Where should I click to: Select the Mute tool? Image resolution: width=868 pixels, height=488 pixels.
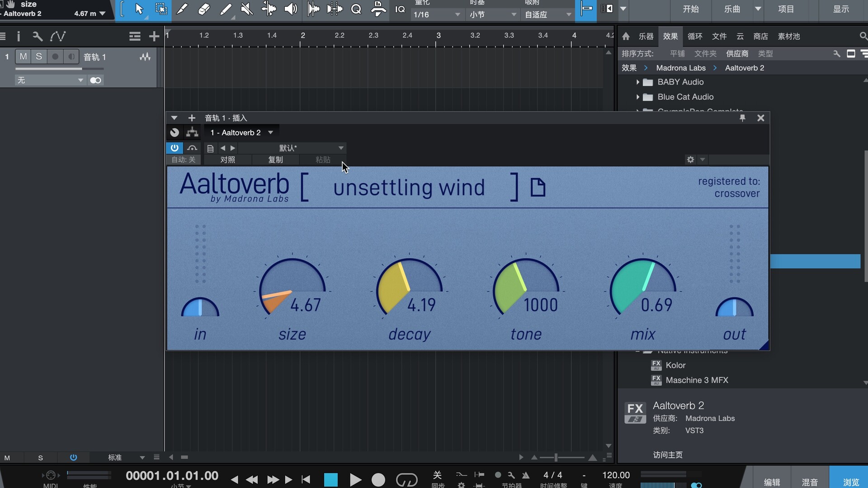coord(247,9)
